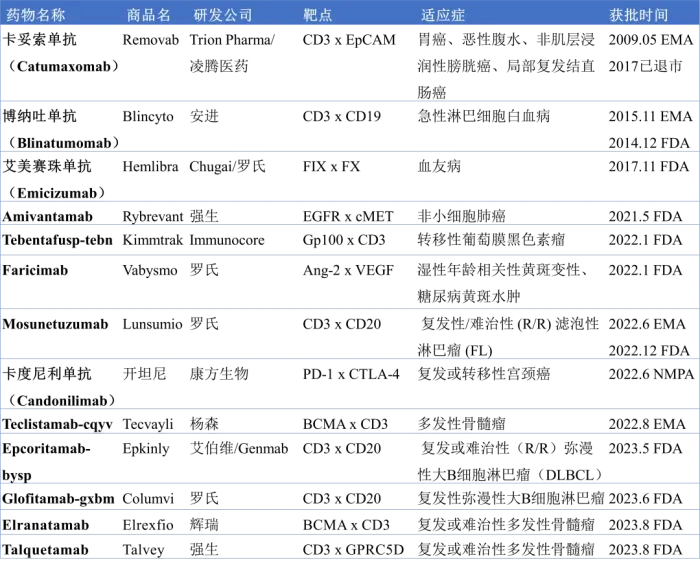The height and width of the screenshot is (567, 700).
Task: Click the CD3 x CD19 target cell
Action: coord(342,116)
